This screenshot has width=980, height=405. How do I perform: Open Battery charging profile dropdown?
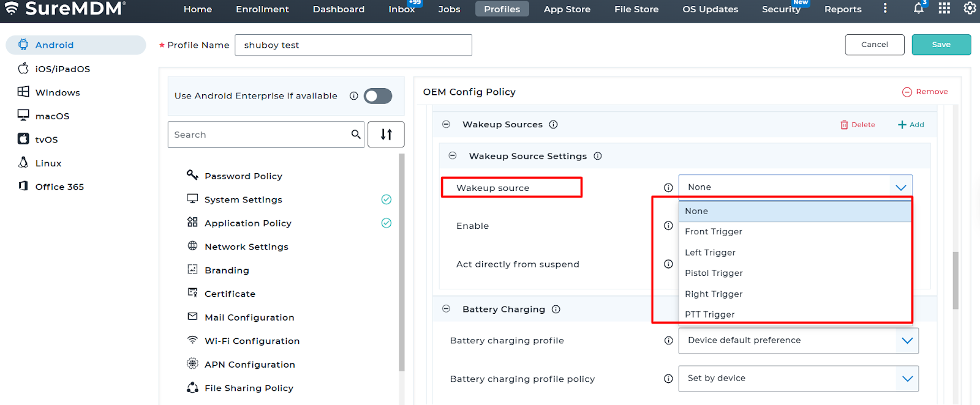(798, 341)
